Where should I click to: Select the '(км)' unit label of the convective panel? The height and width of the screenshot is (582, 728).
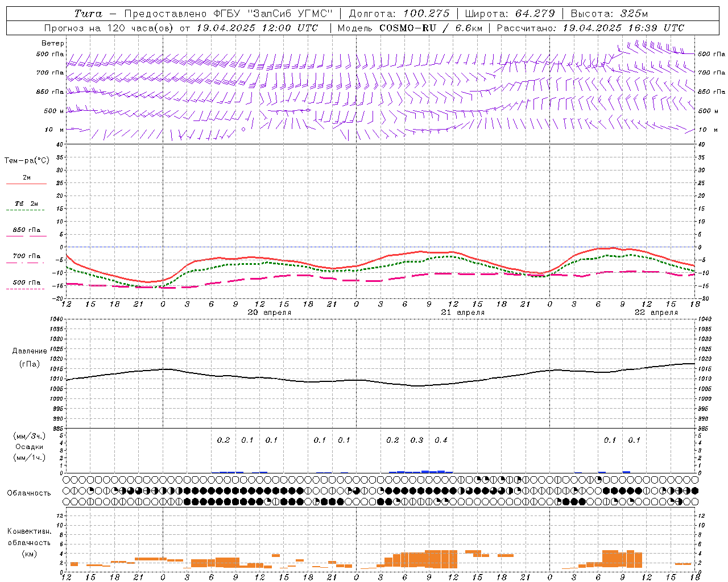coord(30,554)
